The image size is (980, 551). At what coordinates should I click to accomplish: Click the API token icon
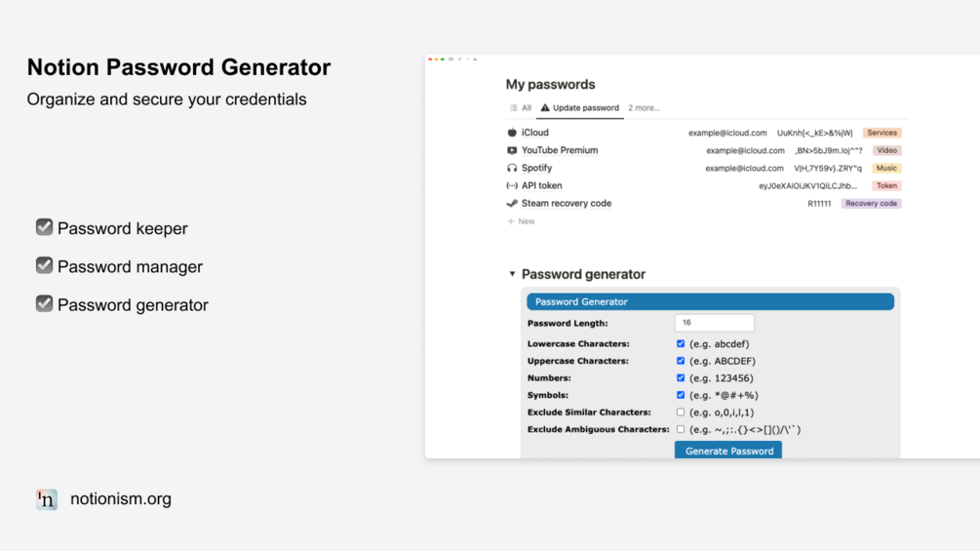coord(512,185)
